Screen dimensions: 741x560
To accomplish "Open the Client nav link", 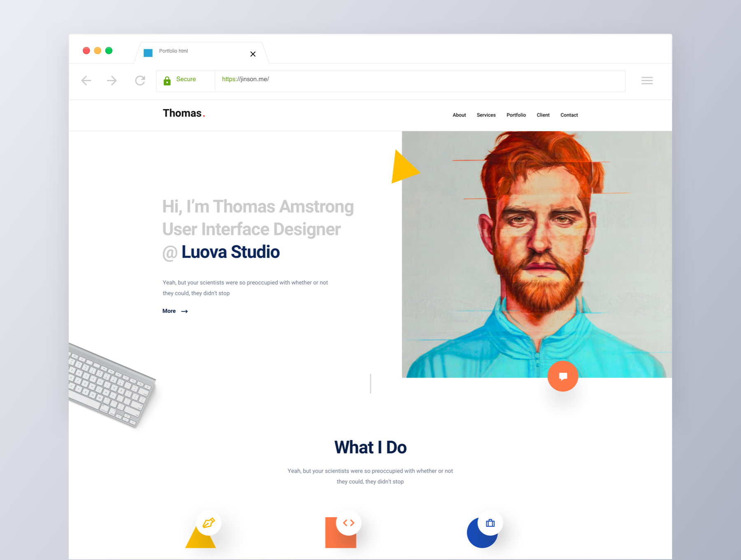I will tap(543, 115).
